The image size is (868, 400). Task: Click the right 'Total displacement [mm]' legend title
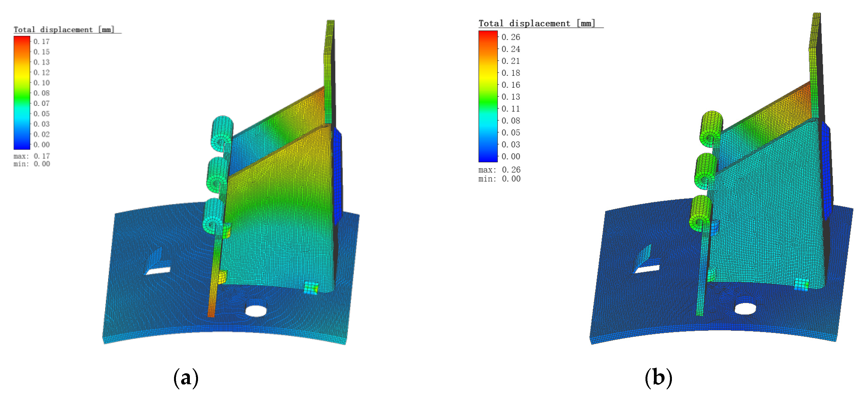(537, 23)
